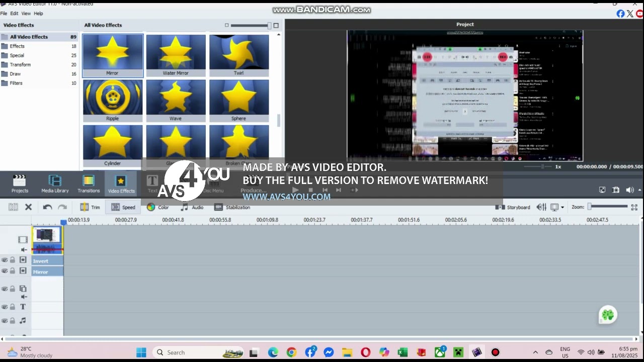644x362 pixels.
Task: Toggle visibility of Invert effect track
Action: click(x=4, y=260)
